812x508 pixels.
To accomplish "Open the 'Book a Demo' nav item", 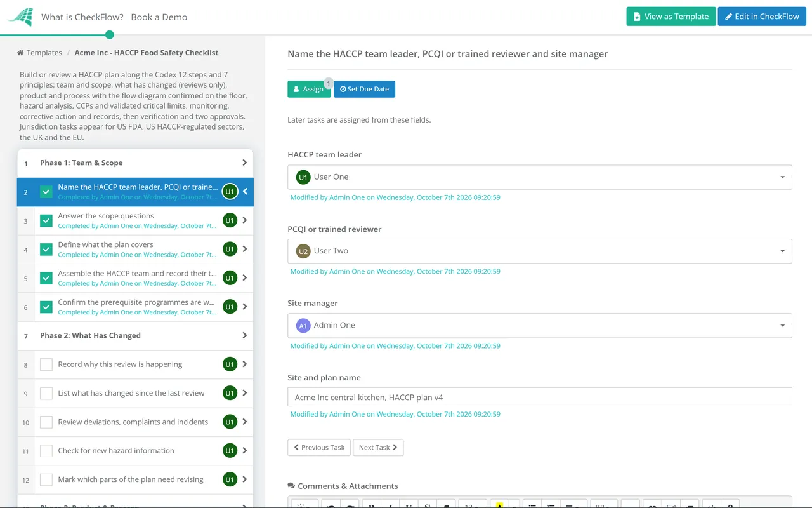I will pos(159,17).
